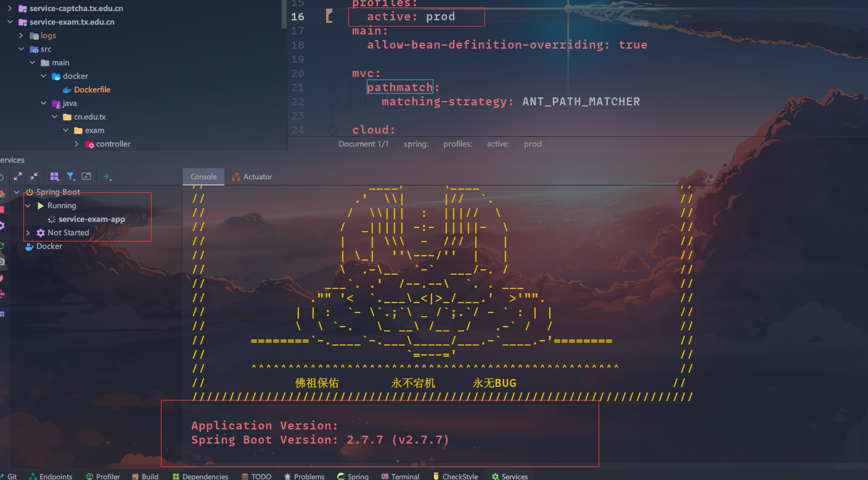Viewport: 868px width, 480px height.
Task: Click the 'profiles:' breadcrumb in the editor
Action: (457, 144)
